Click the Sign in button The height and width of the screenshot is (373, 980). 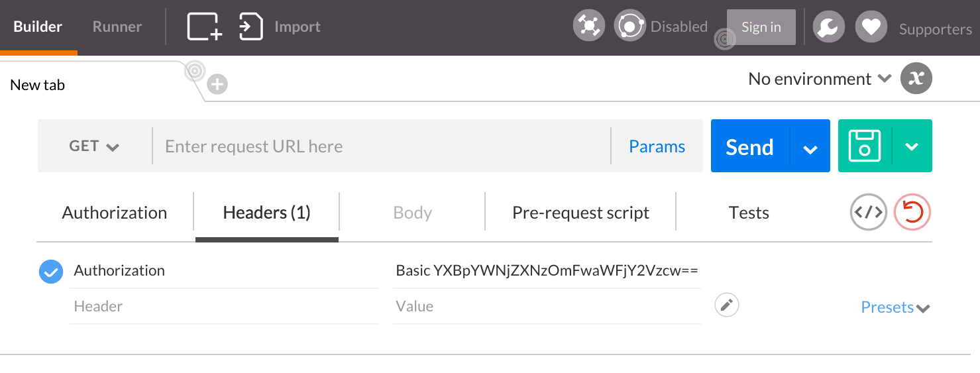pyautogui.click(x=761, y=27)
